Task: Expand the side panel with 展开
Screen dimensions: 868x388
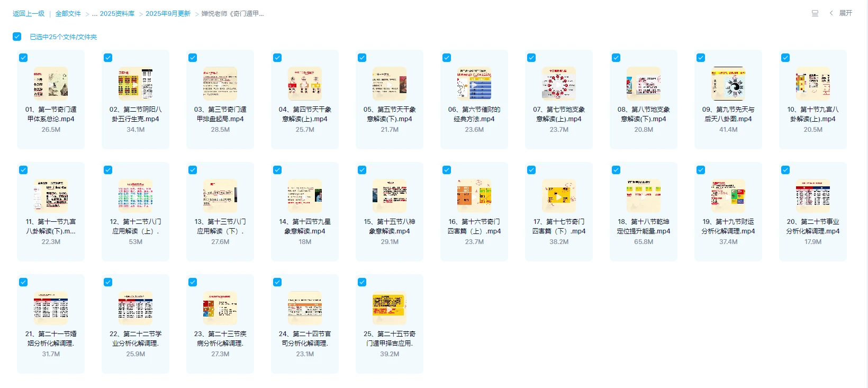Action: (841, 13)
